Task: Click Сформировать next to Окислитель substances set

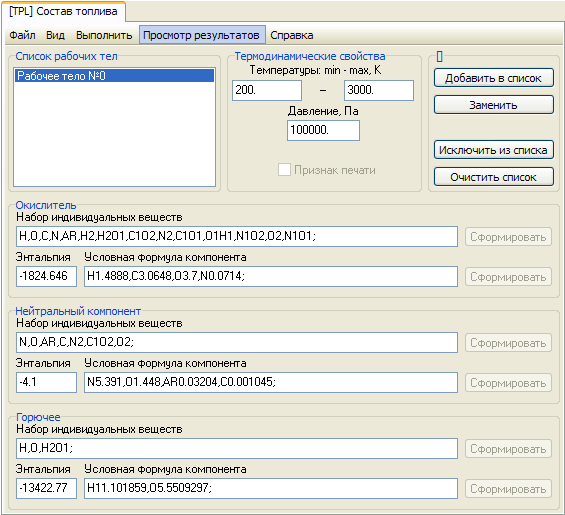Action: pyautogui.click(x=508, y=237)
